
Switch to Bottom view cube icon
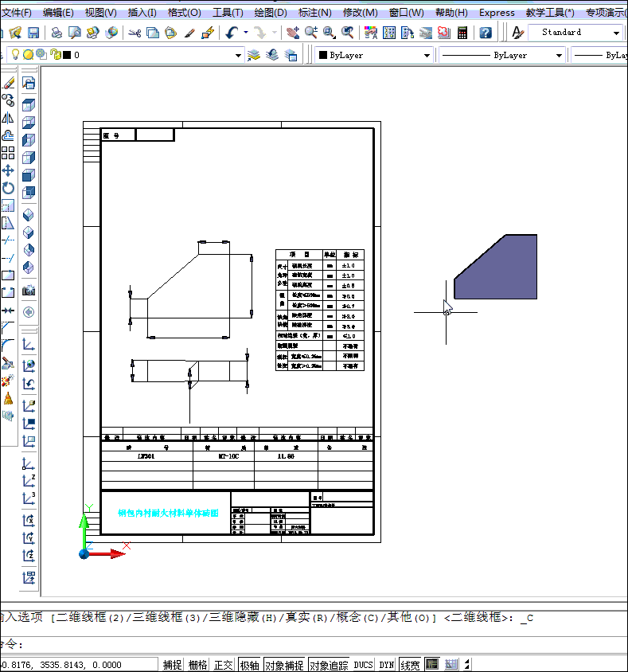click(x=29, y=123)
